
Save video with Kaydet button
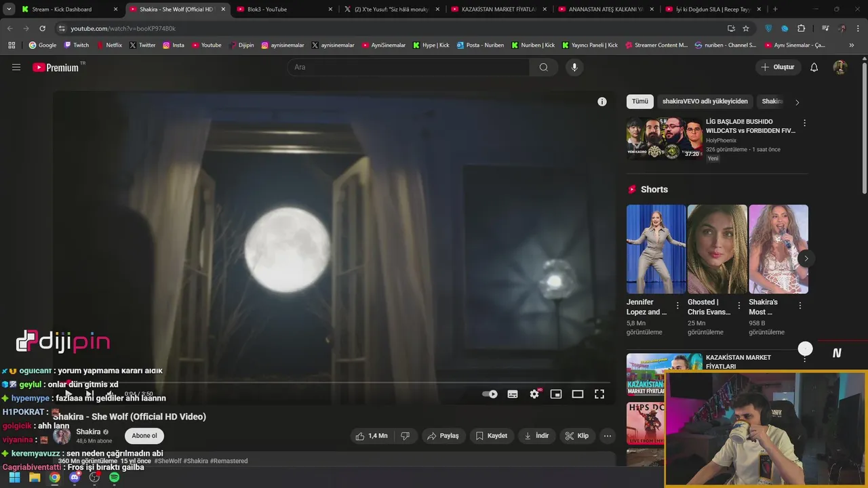pyautogui.click(x=492, y=436)
